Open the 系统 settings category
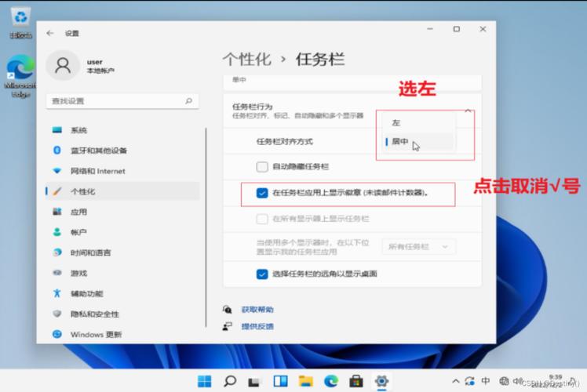The image size is (587, 392). (122, 130)
